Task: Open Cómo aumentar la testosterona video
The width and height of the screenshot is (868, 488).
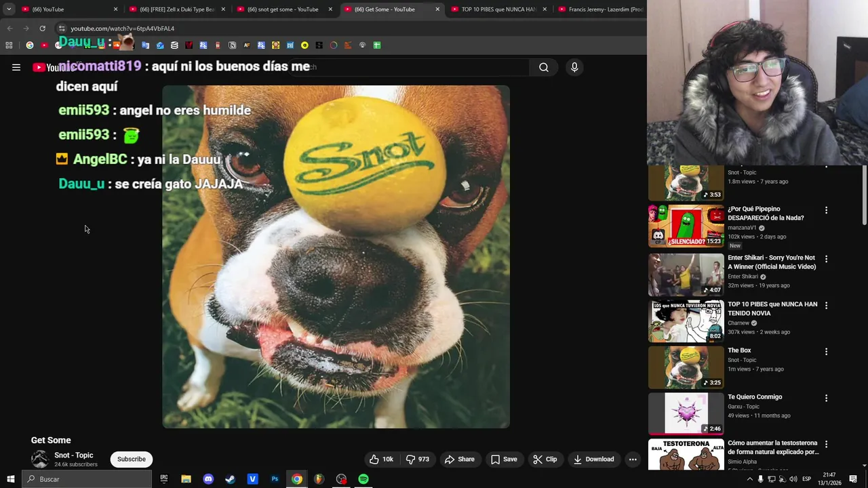Action: click(773, 447)
